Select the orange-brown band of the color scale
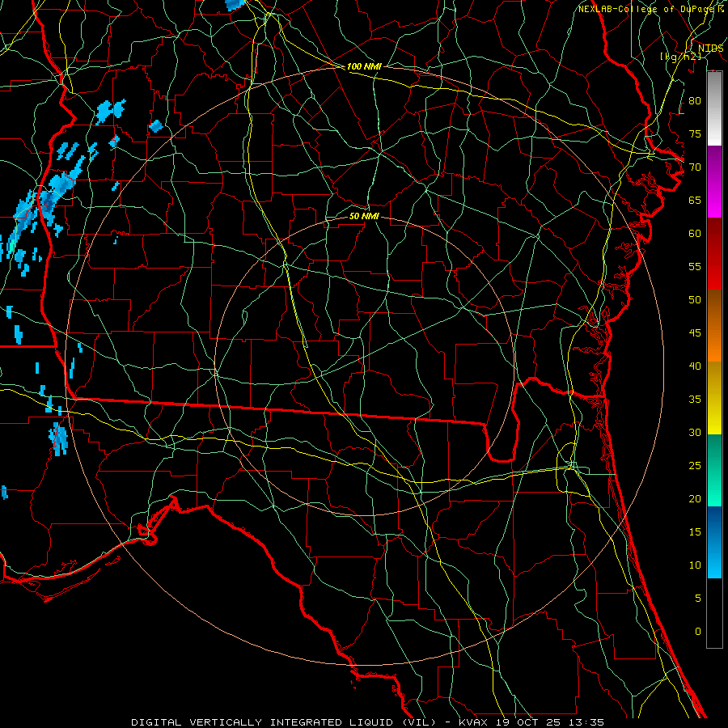The image size is (728, 728). coord(714,326)
